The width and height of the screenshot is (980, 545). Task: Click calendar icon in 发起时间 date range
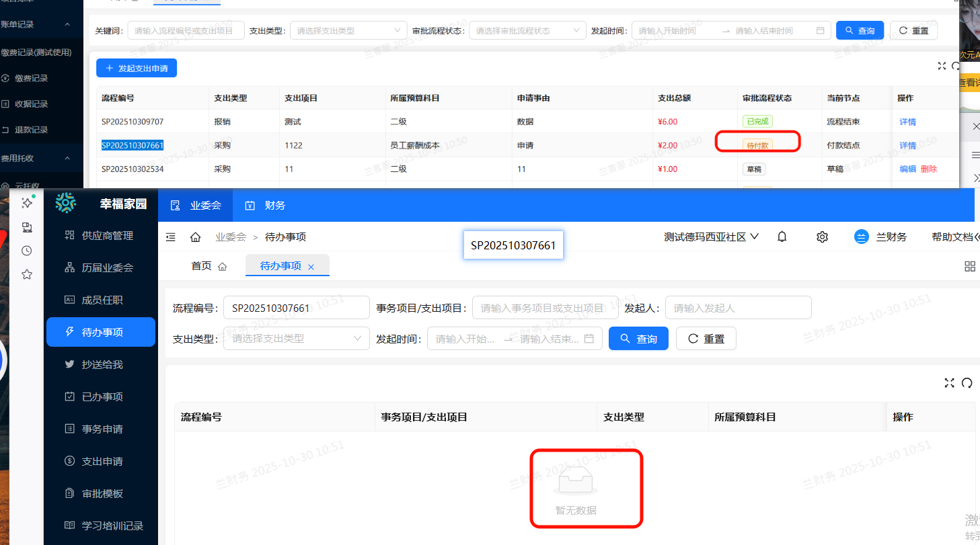589,339
